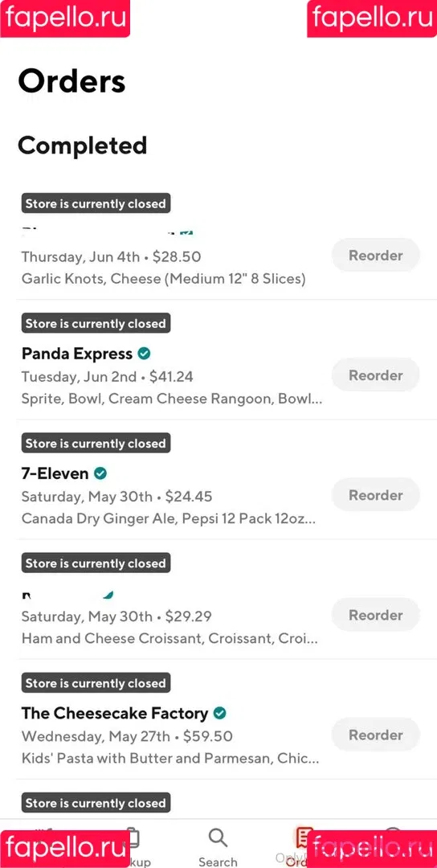Screen dimensions: 437x868
Task: Tap the verified badge next to Panda Express
Action: coord(144,353)
